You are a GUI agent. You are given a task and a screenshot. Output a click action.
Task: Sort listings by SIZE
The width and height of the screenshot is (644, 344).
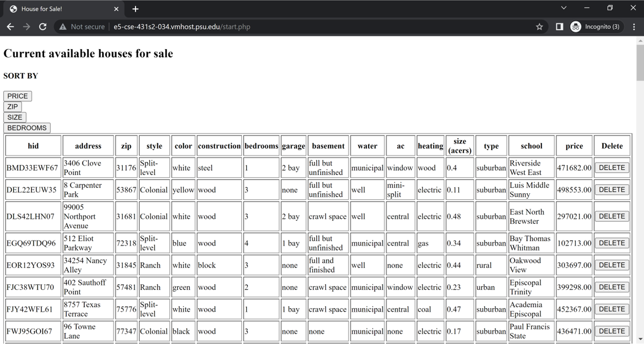(15, 117)
